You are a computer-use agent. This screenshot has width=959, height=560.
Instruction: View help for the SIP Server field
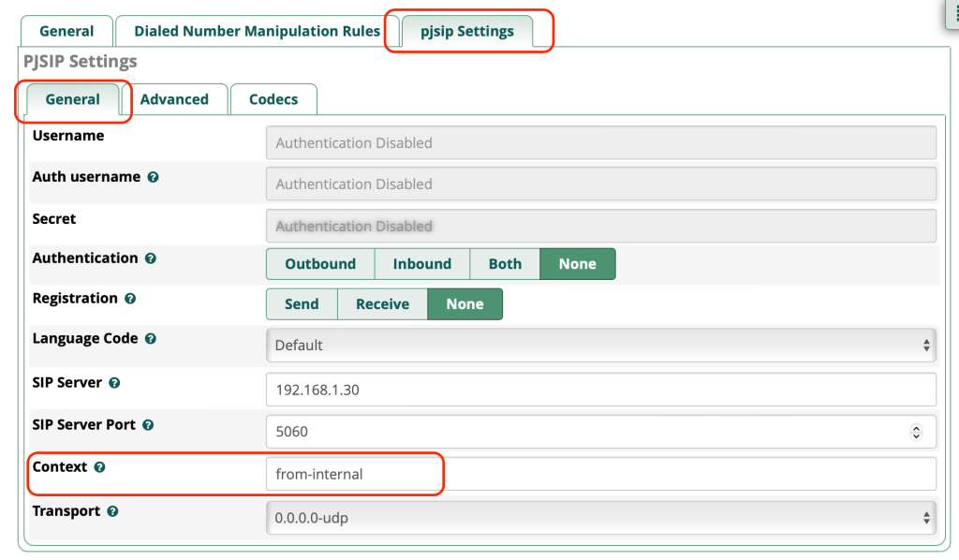click(114, 383)
